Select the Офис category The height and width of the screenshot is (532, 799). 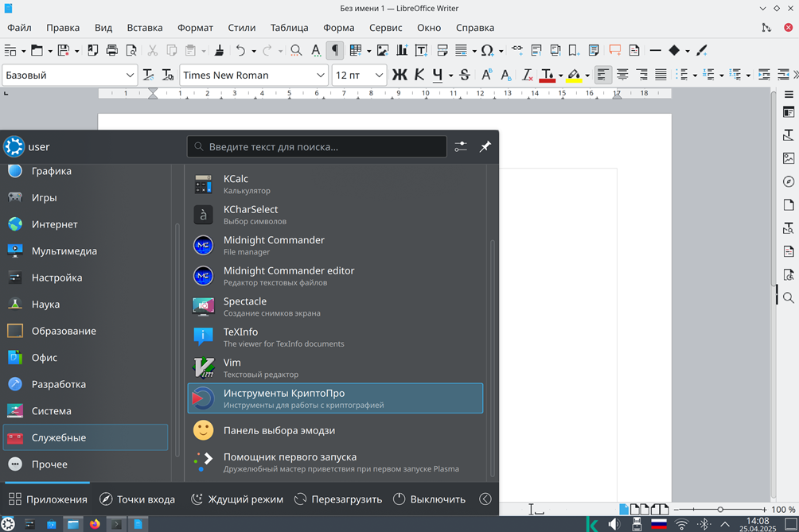[86, 357]
